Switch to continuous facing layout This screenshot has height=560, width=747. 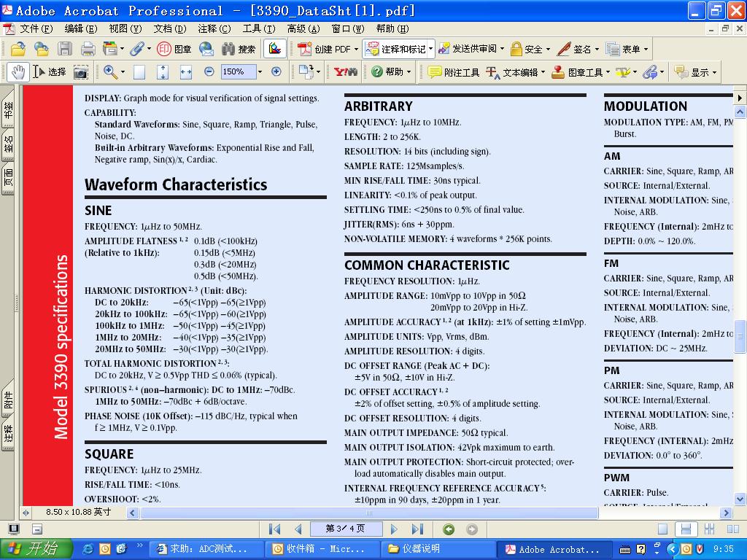point(709,529)
